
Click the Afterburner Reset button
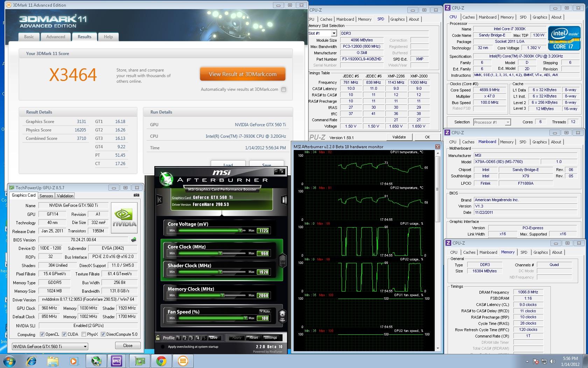click(253, 338)
